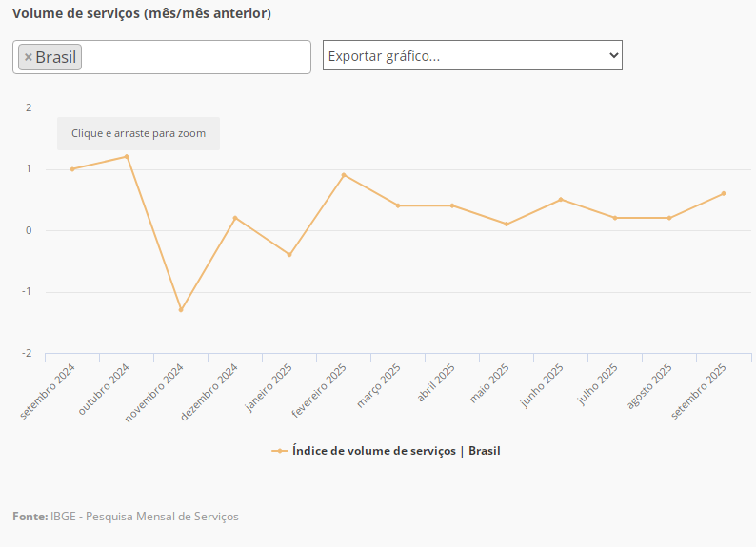This screenshot has width=756, height=547.
Task: Select the julho 2025 data point
Action: click(x=615, y=218)
